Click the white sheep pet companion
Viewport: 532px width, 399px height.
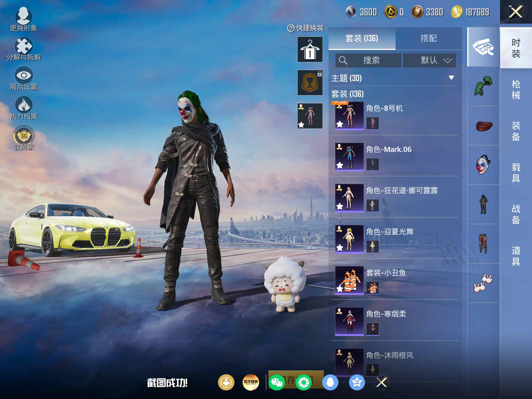pyautogui.click(x=285, y=284)
